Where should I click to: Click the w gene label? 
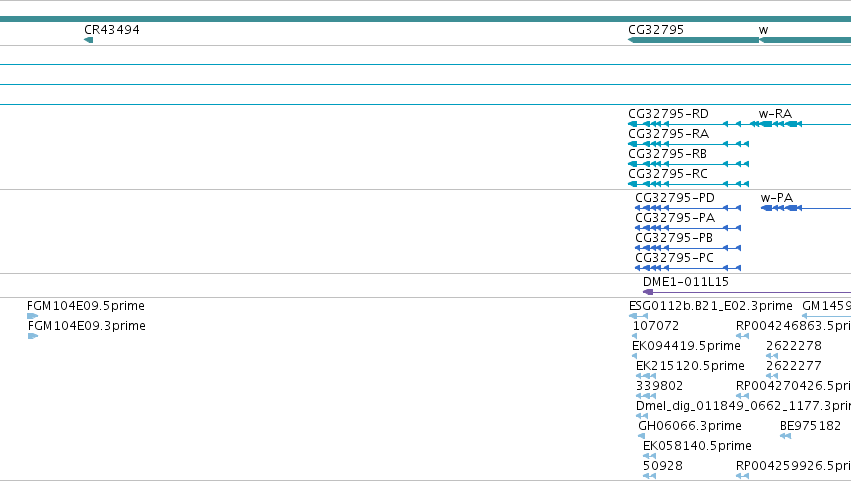[x=763, y=30]
